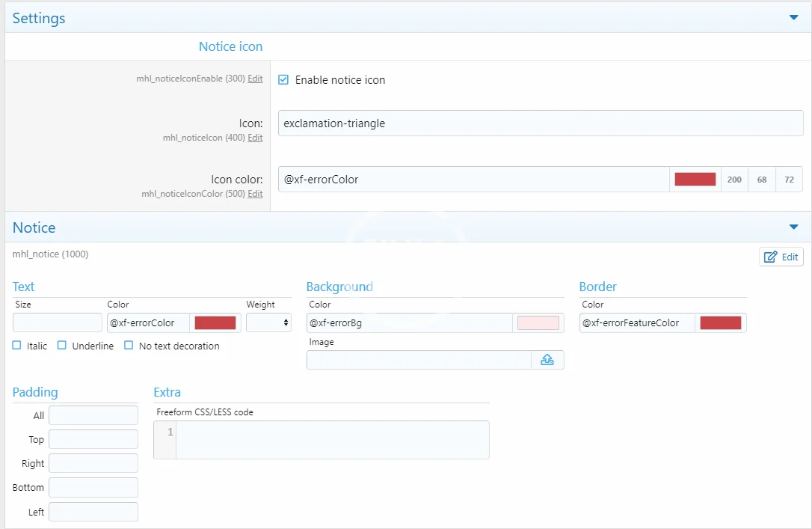The image size is (812, 529).
Task: Click the Text Color @xf-errorColor field
Action: pos(148,322)
